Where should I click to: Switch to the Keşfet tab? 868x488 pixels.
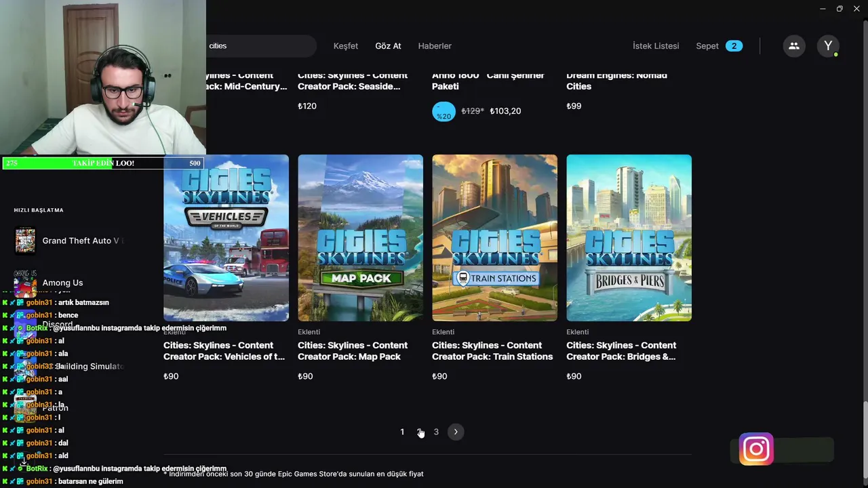346,46
